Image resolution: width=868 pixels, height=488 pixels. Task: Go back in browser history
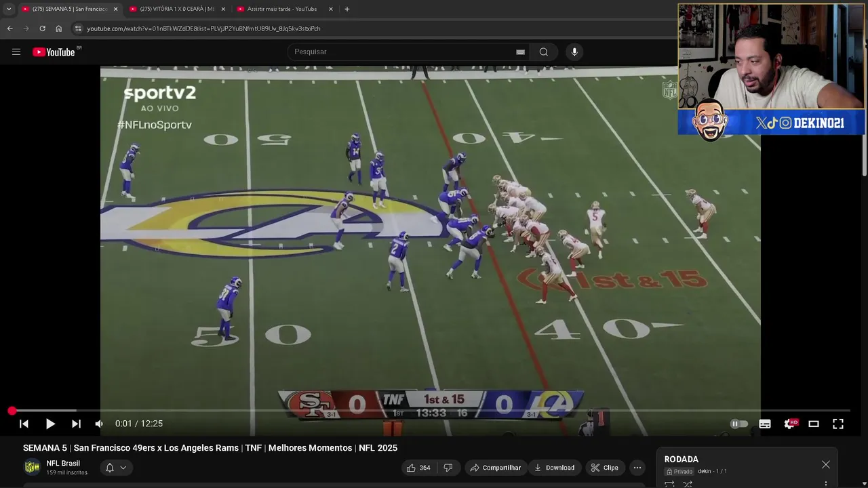pos(9,28)
